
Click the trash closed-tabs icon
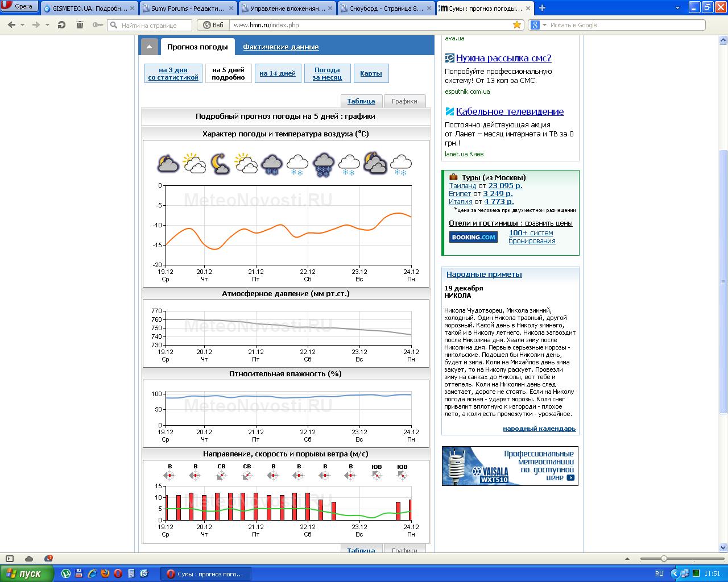click(80, 25)
